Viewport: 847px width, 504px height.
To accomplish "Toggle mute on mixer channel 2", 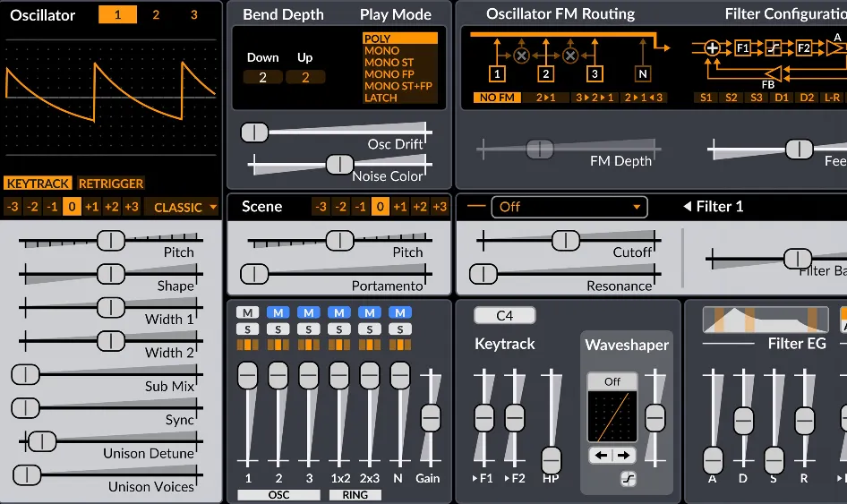I will pyautogui.click(x=278, y=312).
